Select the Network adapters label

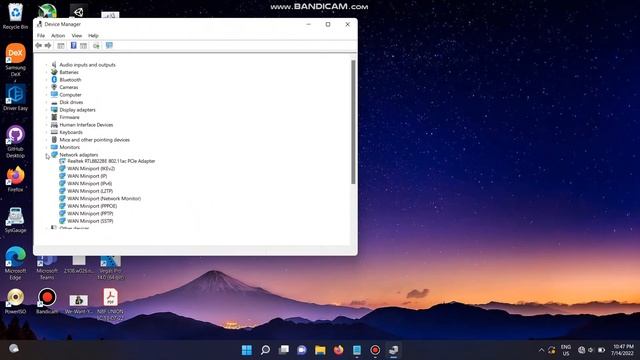point(78,155)
